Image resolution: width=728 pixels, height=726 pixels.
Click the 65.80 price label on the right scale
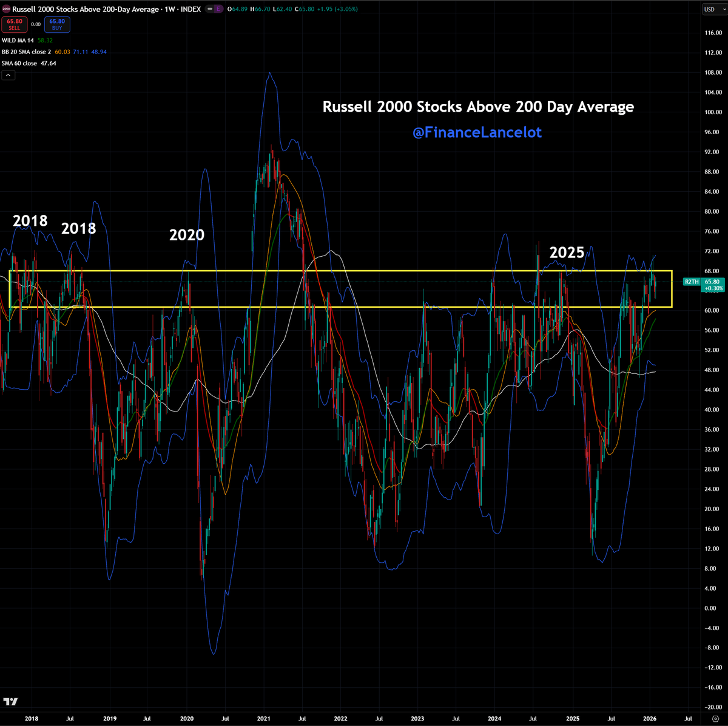[711, 282]
